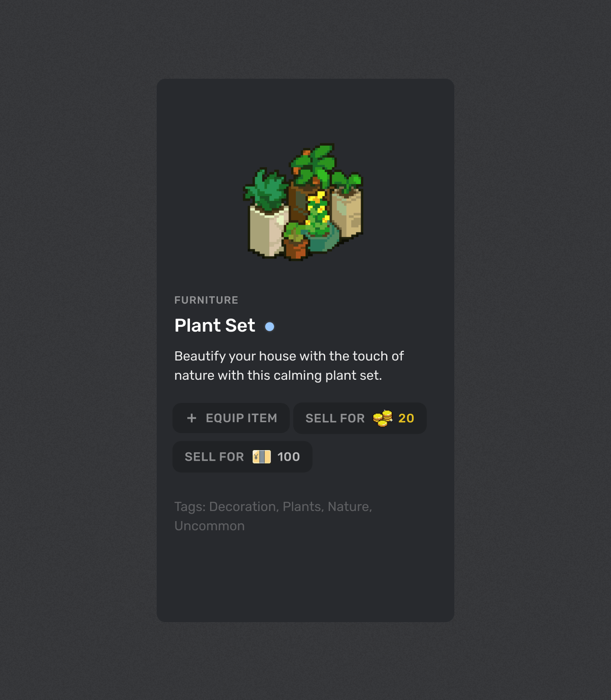
Task: Click the SELL FOR text before coins
Action: pos(335,418)
